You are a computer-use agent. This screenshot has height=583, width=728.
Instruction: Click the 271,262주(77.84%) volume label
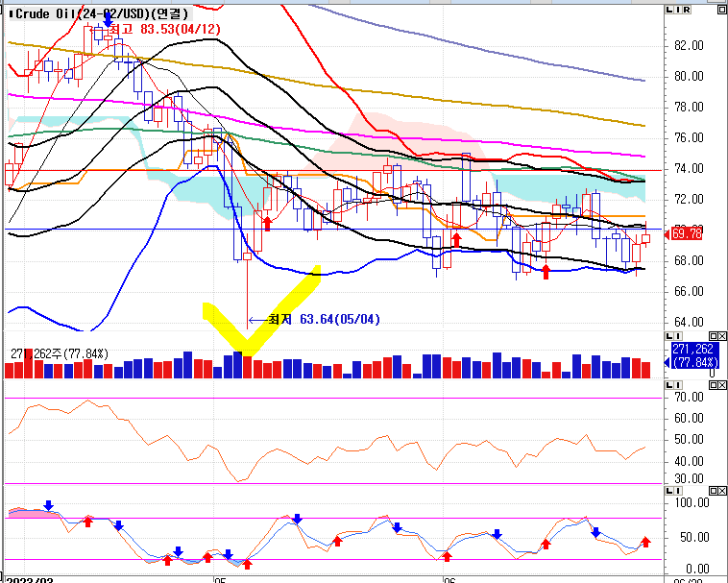click(x=60, y=354)
